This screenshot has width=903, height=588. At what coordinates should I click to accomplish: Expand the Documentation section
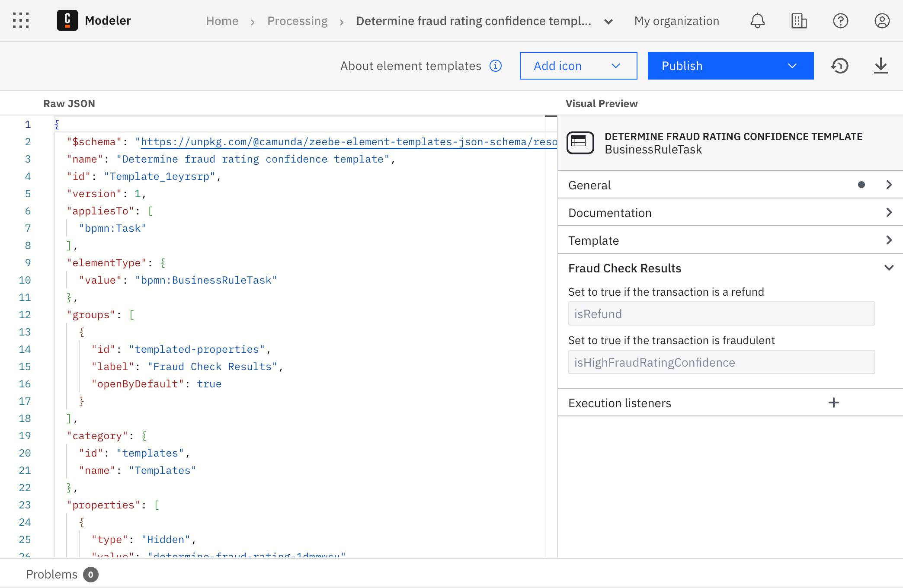tap(730, 212)
